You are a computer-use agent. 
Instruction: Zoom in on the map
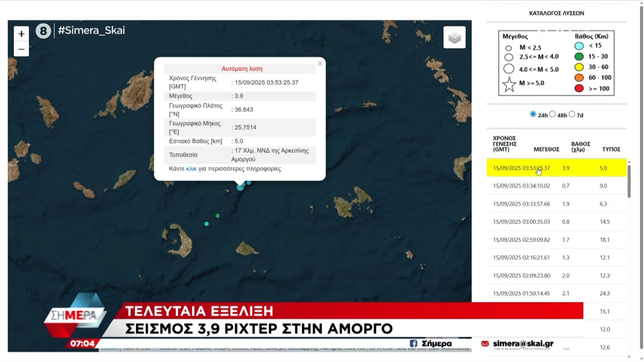(x=21, y=34)
